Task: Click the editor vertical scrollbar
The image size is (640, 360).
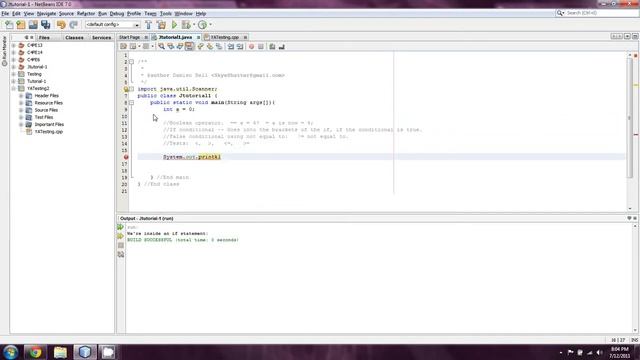Action: (x=630, y=118)
